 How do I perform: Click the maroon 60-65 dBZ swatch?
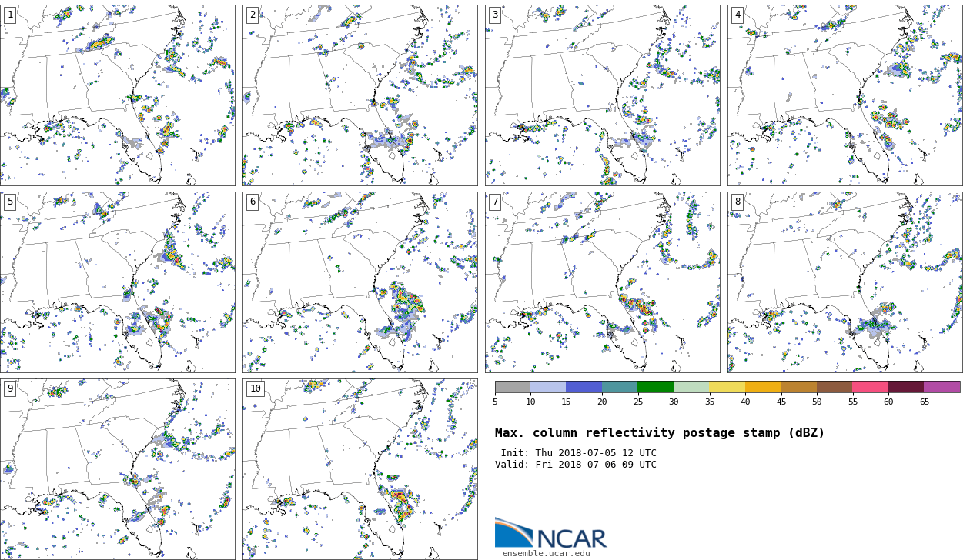[906, 387]
